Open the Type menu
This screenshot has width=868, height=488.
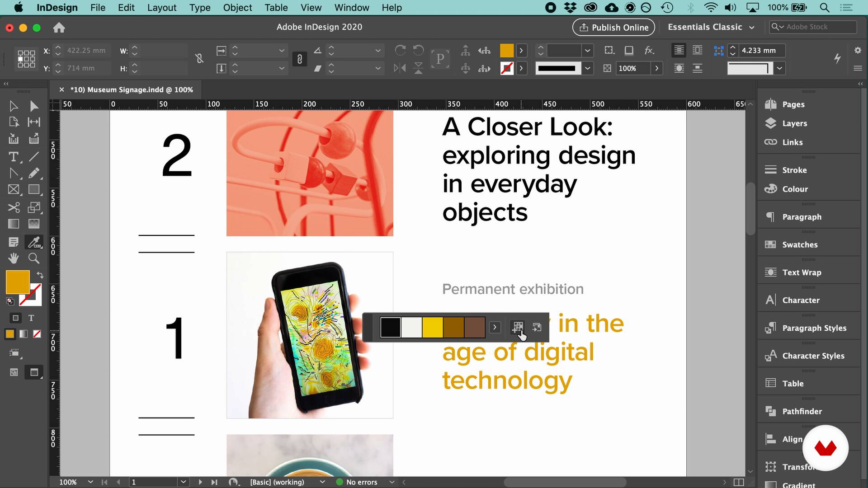pyautogui.click(x=200, y=8)
